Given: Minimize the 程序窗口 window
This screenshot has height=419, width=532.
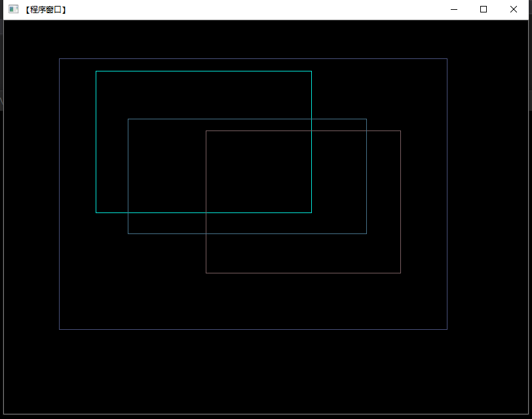Looking at the screenshot, I should point(454,9).
